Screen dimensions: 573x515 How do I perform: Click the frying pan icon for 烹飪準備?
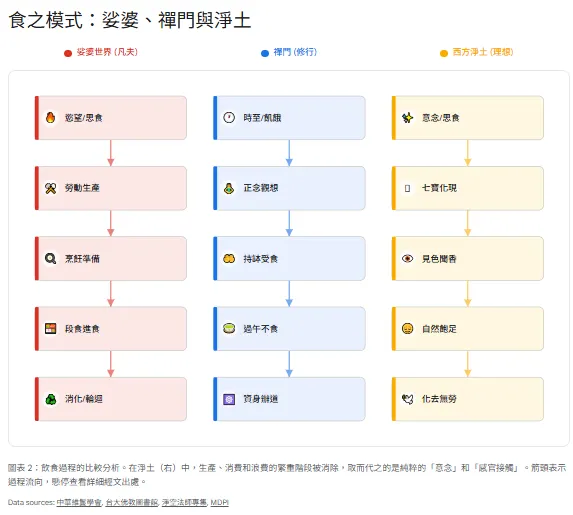[50, 259]
